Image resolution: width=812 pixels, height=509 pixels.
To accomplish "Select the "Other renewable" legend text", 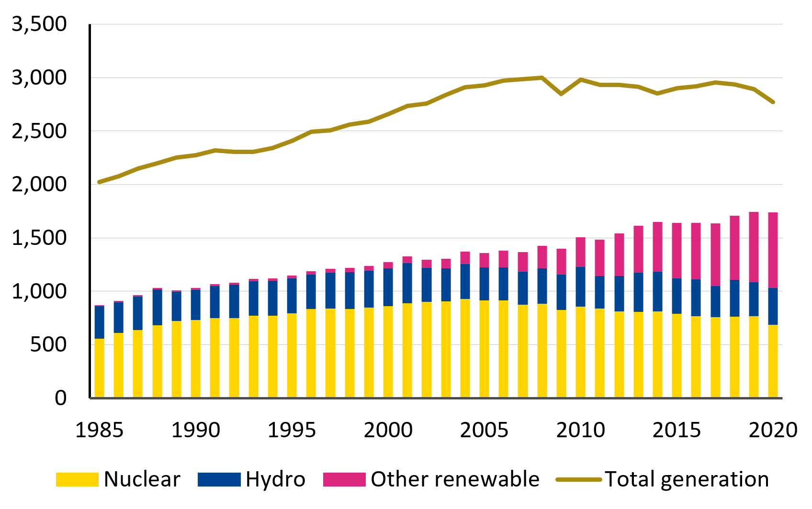I will click(x=455, y=479).
